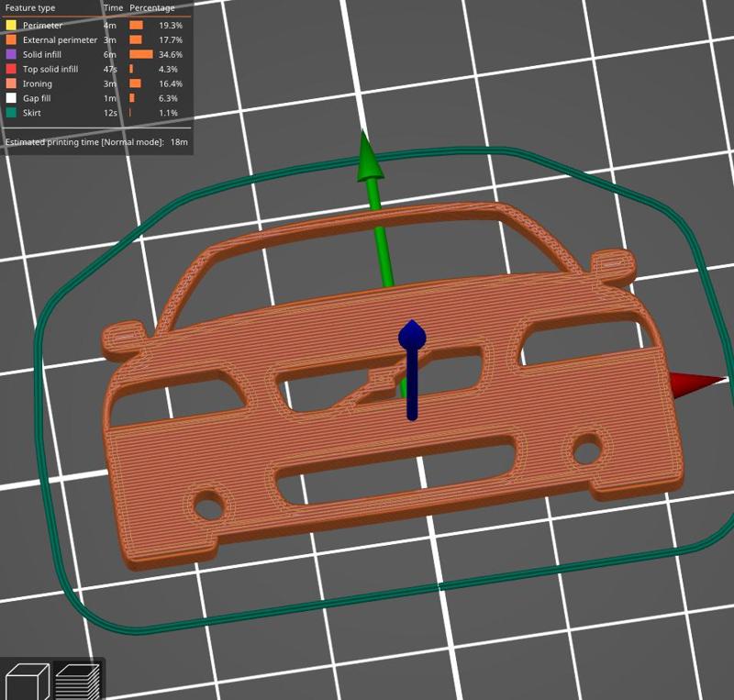Toggle the salmon Ironing color swatch
This screenshot has height=700, width=734.
click(x=11, y=83)
